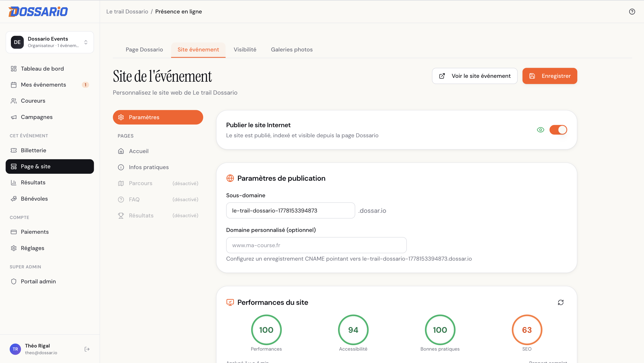Click Théo Rigal's user name

37,346
